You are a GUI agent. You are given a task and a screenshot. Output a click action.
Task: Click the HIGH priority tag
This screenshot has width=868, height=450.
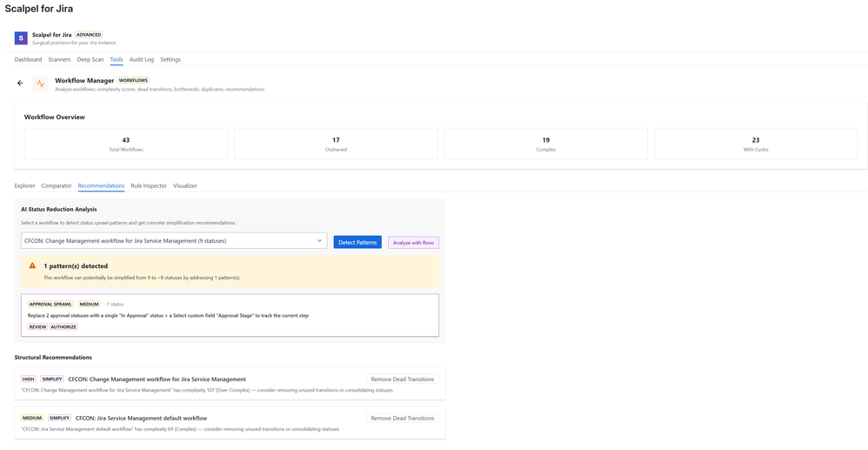pyautogui.click(x=28, y=379)
